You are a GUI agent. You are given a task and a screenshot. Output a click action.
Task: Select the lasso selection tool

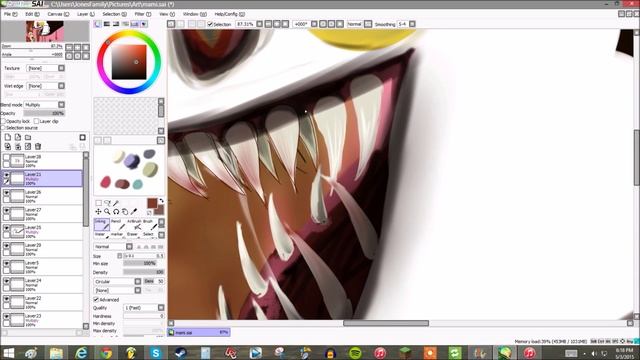click(107, 203)
